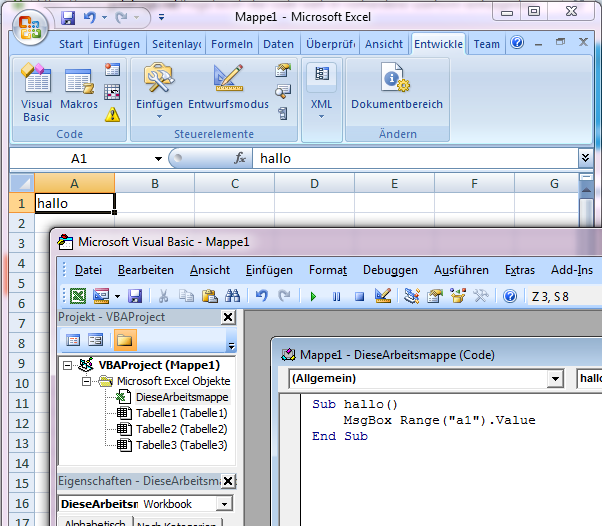Switch to the Daten ribbon tab
This screenshot has width=602, height=526.
coord(278,44)
